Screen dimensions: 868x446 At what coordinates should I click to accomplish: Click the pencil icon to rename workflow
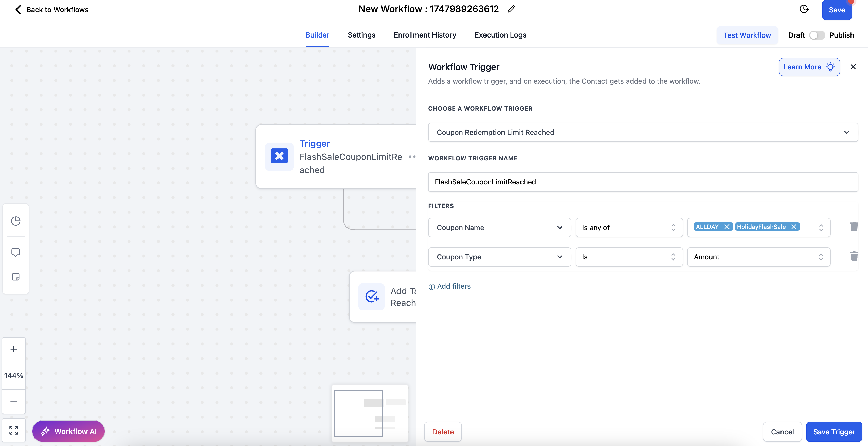(511, 9)
